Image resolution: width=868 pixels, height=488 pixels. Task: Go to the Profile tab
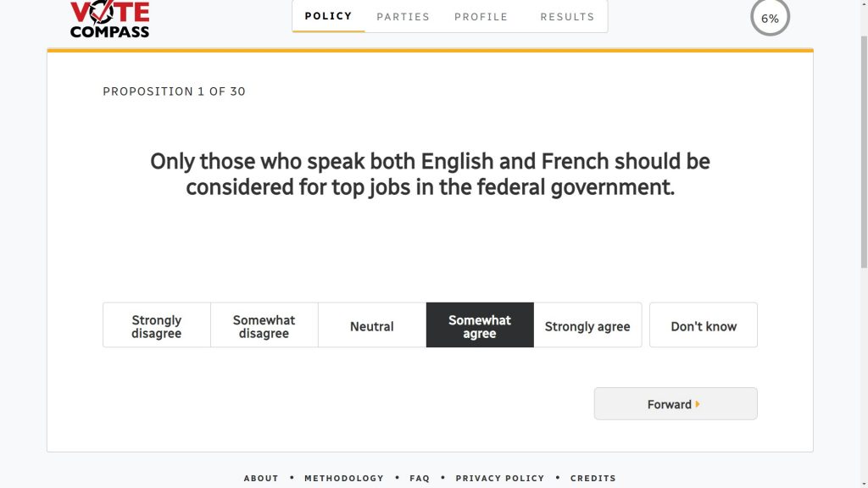[x=481, y=16]
